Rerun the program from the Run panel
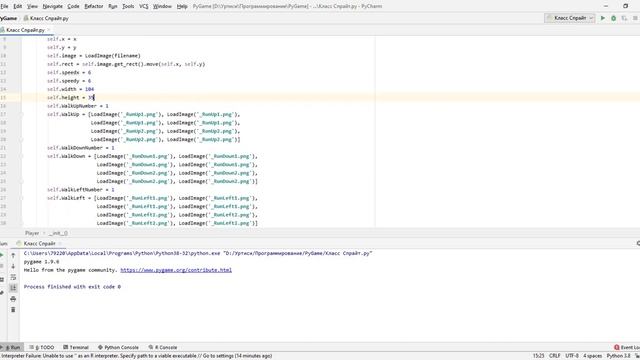 (2, 255)
